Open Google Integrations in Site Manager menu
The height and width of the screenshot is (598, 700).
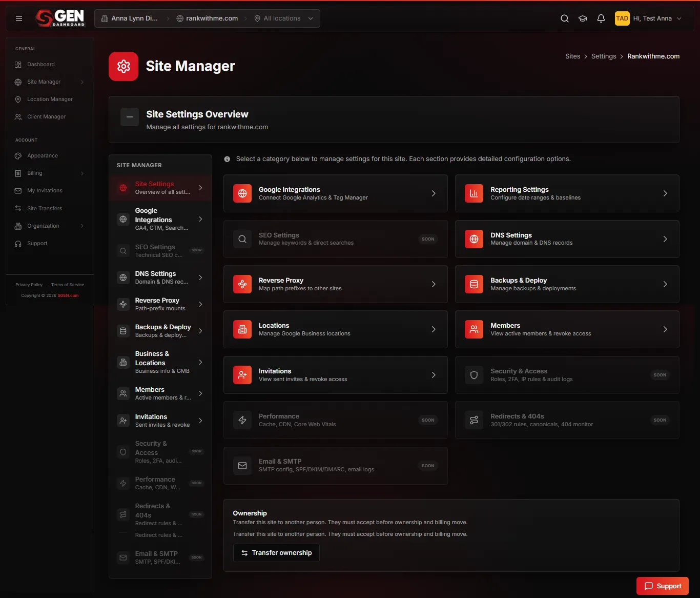(160, 220)
